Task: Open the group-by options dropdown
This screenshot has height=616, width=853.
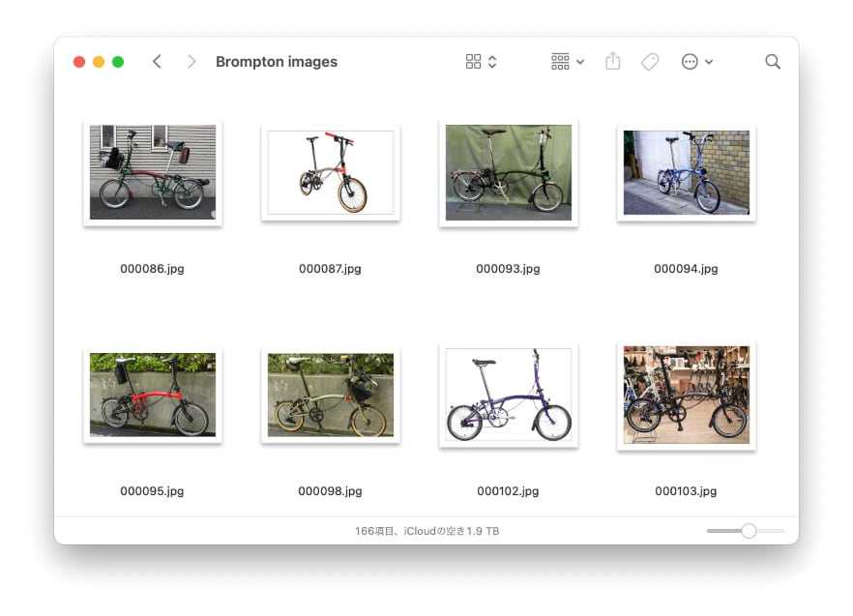Action: click(x=568, y=62)
